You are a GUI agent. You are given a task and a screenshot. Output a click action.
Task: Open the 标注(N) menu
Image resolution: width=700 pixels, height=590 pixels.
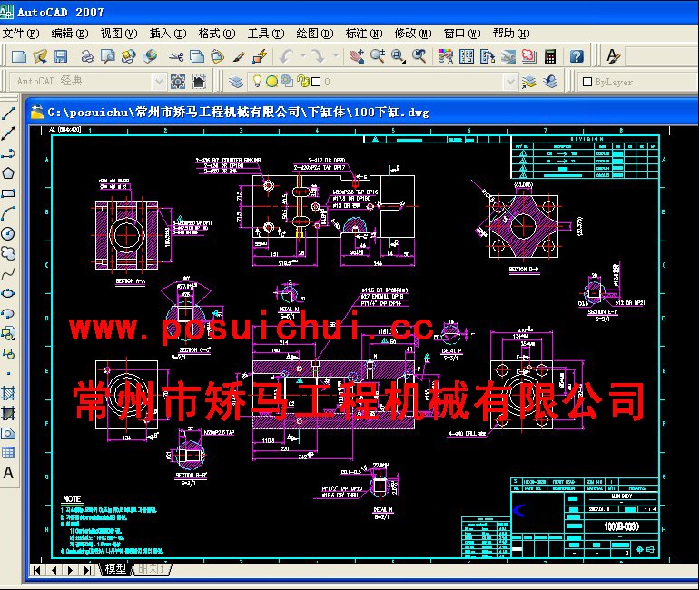pyautogui.click(x=364, y=34)
